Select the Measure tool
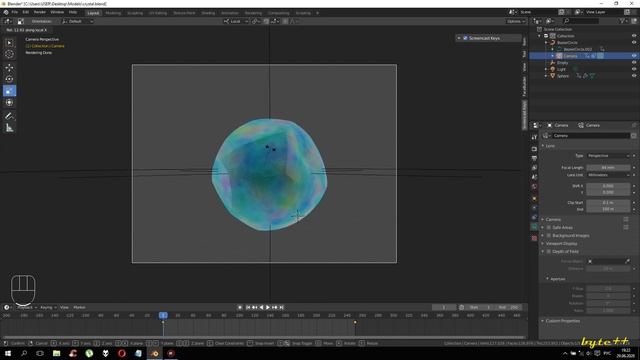The image size is (640, 360). 9,128
